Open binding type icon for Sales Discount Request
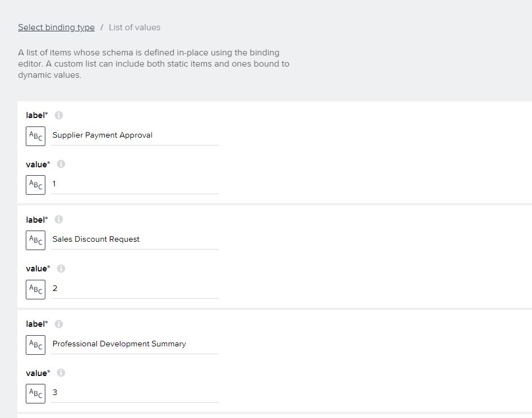 click(36, 241)
